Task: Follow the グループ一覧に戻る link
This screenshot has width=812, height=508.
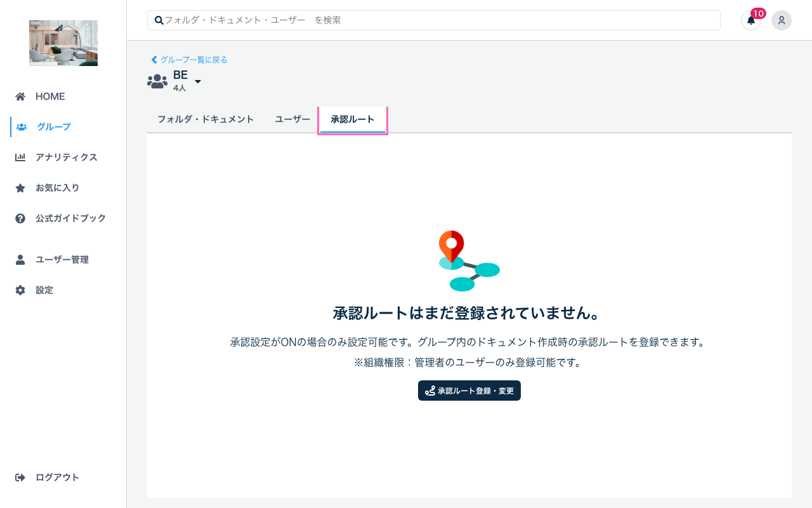Action: point(193,59)
